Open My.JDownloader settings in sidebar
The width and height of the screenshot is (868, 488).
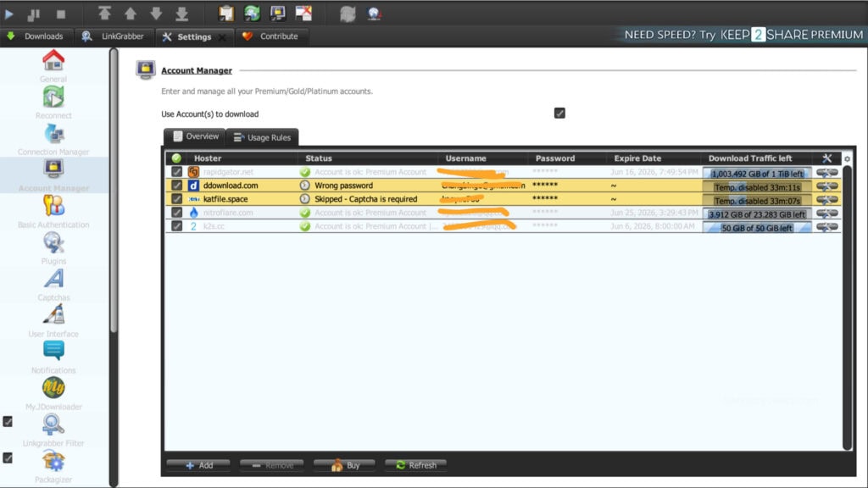(x=53, y=394)
